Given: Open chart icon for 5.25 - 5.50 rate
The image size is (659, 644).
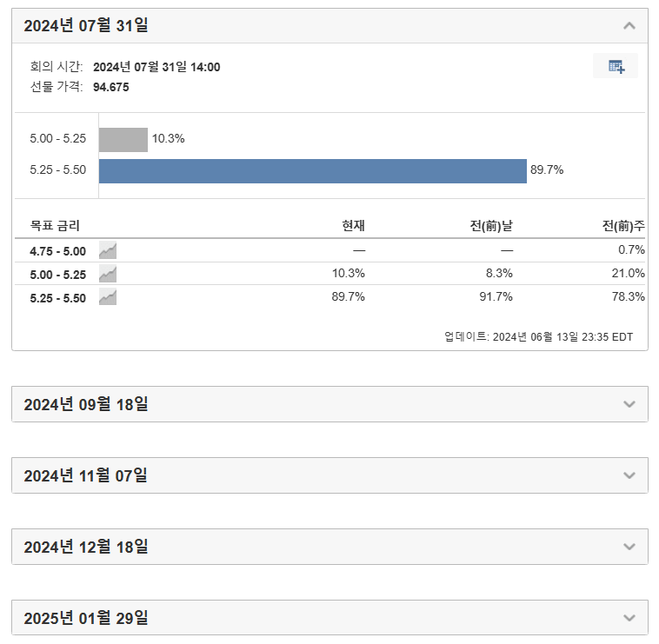Looking at the screenshot, I should point(108,296).
